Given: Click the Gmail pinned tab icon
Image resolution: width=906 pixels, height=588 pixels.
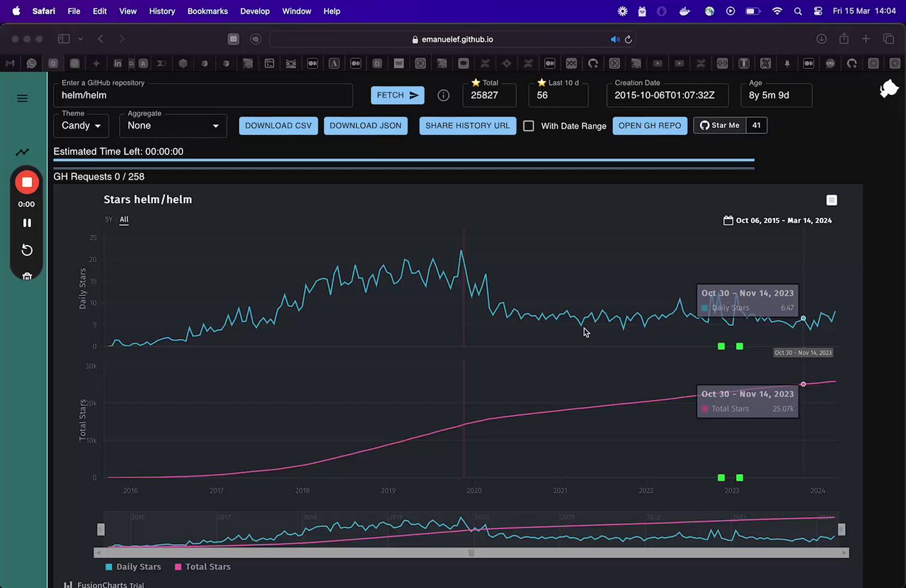Looking at the screenshot, I should [x=10, y=63].
